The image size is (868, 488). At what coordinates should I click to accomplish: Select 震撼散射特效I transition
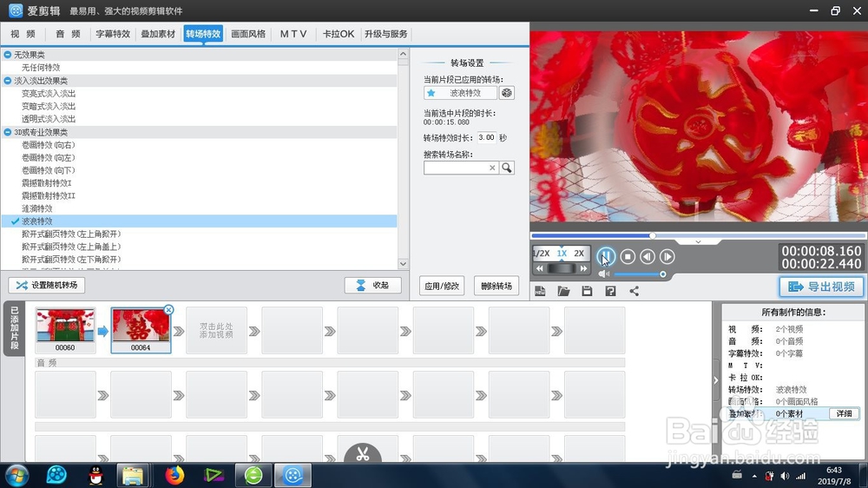pos(47,183)
